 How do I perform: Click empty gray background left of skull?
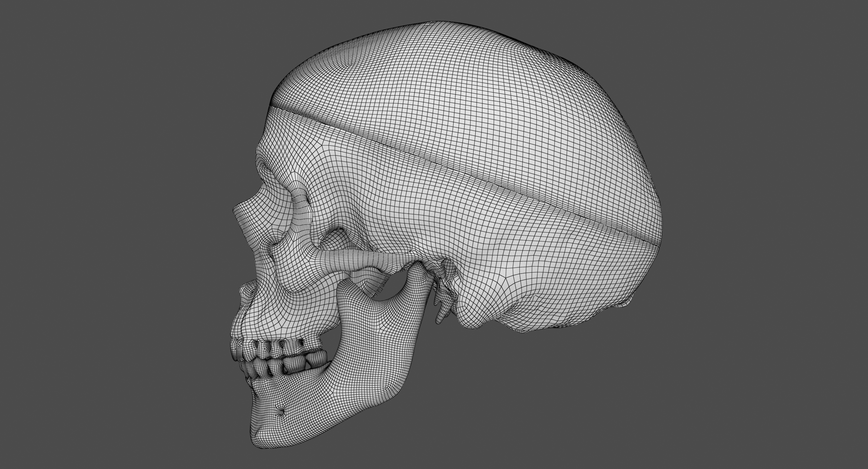[101, 236]
